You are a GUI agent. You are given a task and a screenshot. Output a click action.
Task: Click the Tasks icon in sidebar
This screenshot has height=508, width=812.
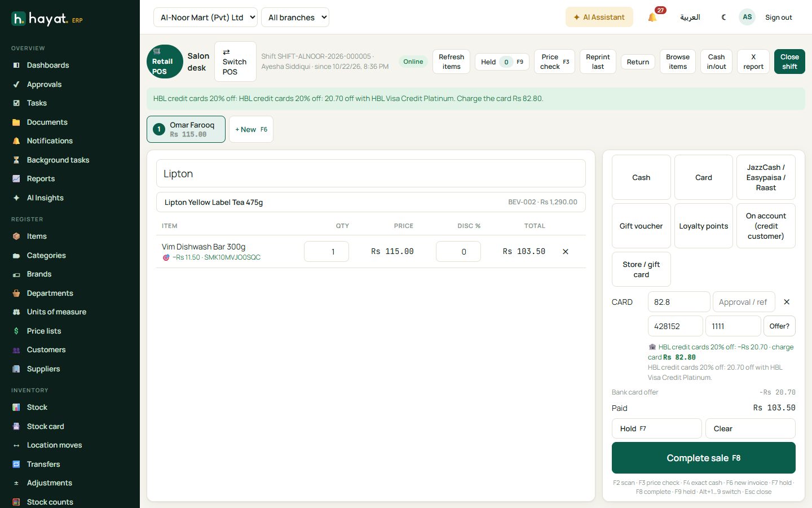click(x=16, y=103)
